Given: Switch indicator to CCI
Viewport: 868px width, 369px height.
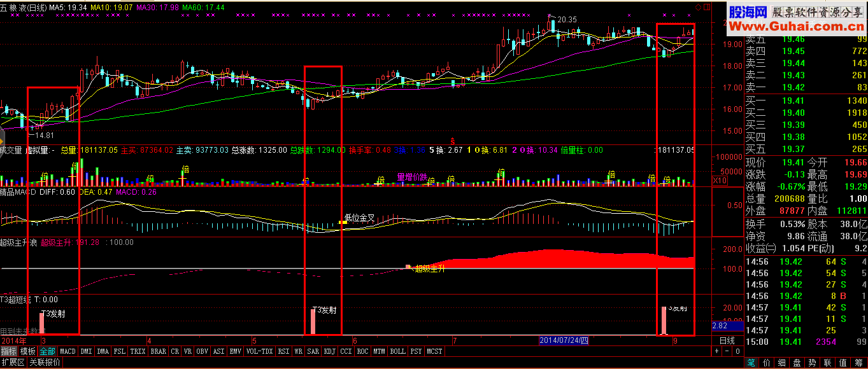Looking at the screenshot, I should 346,351.
